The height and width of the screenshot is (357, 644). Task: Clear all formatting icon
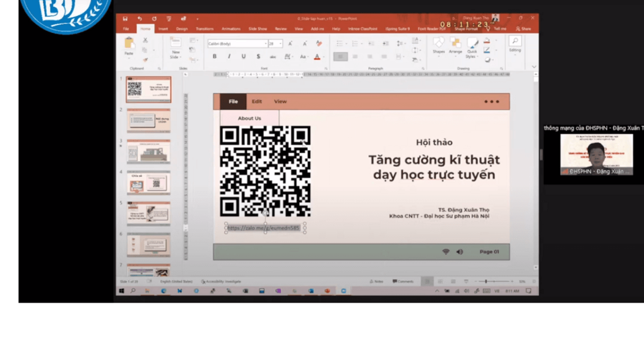pyautogui.click(x=319, y=43)
